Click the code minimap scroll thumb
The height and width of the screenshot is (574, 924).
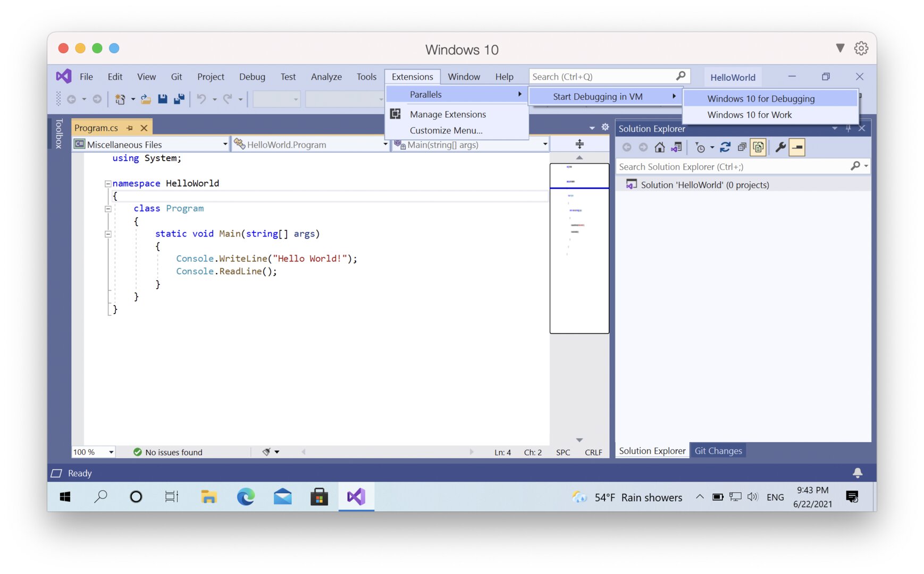(579, 248)
